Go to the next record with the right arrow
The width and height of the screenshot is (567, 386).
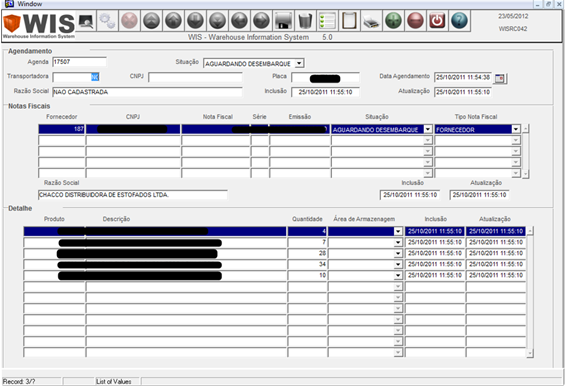pos(261,21)
